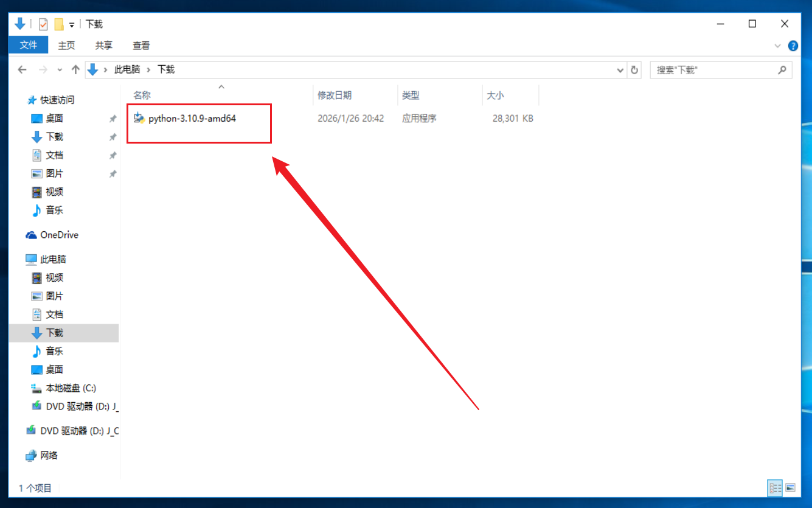
Task: Click the Forward navigation arrow
Action: [43, 69]
